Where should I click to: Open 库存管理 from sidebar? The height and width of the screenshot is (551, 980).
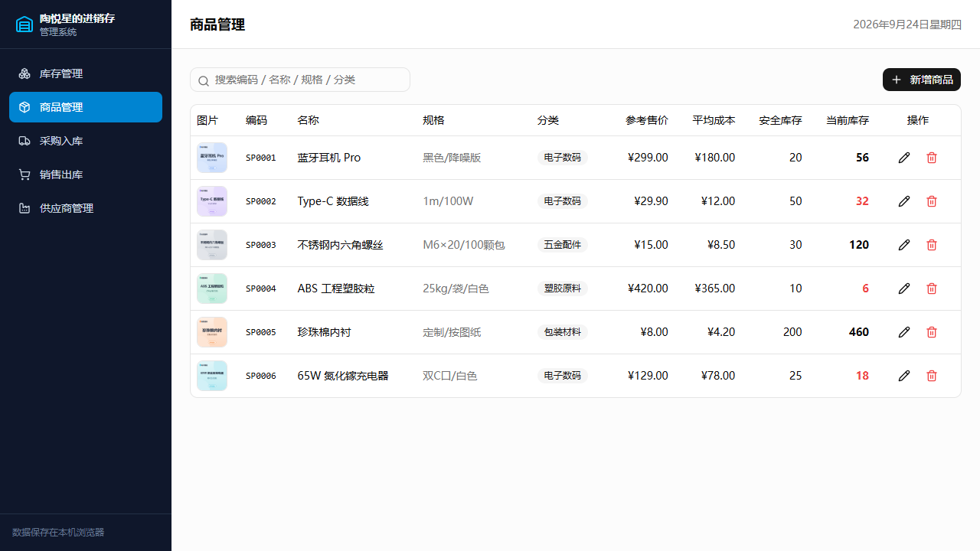pyautogui.click(x=86, y=73)
